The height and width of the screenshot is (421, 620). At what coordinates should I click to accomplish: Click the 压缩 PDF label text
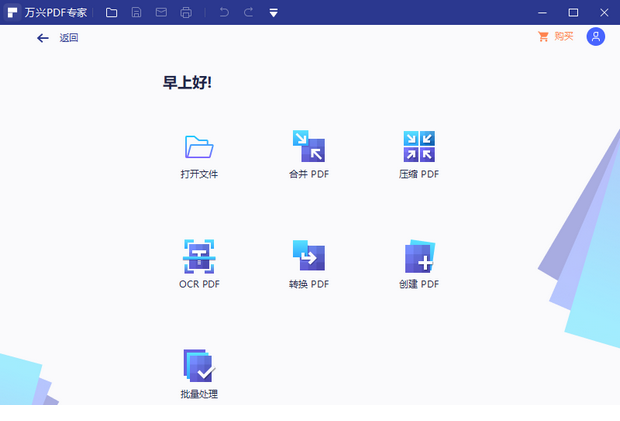coord(419,174)
